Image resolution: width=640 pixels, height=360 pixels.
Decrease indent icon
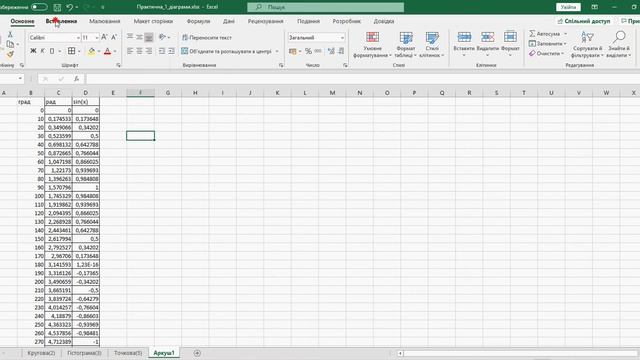click(x=162, y=51)
